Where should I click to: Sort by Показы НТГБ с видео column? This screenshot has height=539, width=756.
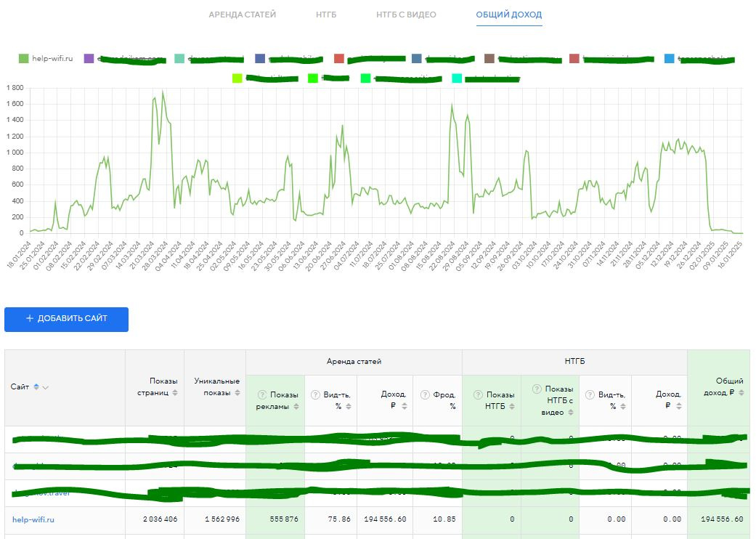(x=570, y=412)
